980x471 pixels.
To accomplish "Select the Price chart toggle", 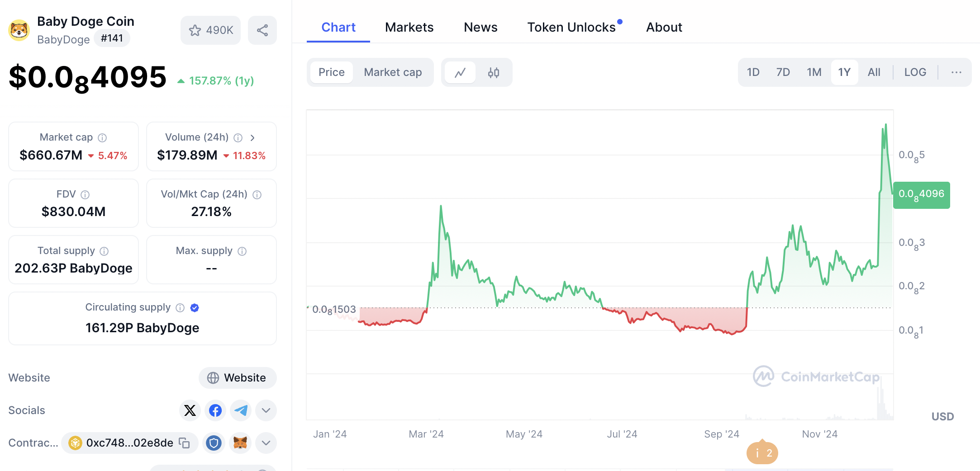I will point(332,72).
